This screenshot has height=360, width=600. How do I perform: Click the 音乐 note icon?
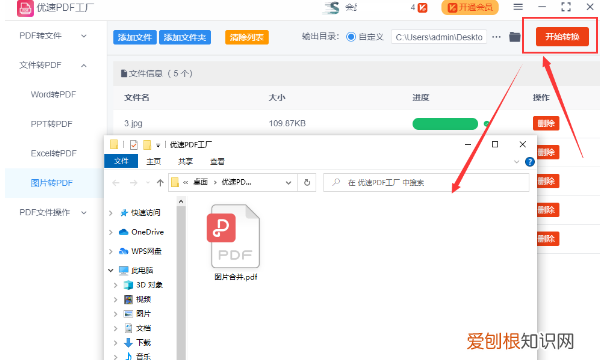click(129, 356)
